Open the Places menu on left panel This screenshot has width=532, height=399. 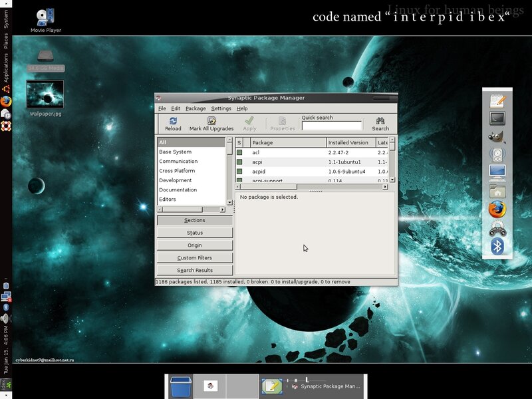pyautogui.click(x=6, y=41)
